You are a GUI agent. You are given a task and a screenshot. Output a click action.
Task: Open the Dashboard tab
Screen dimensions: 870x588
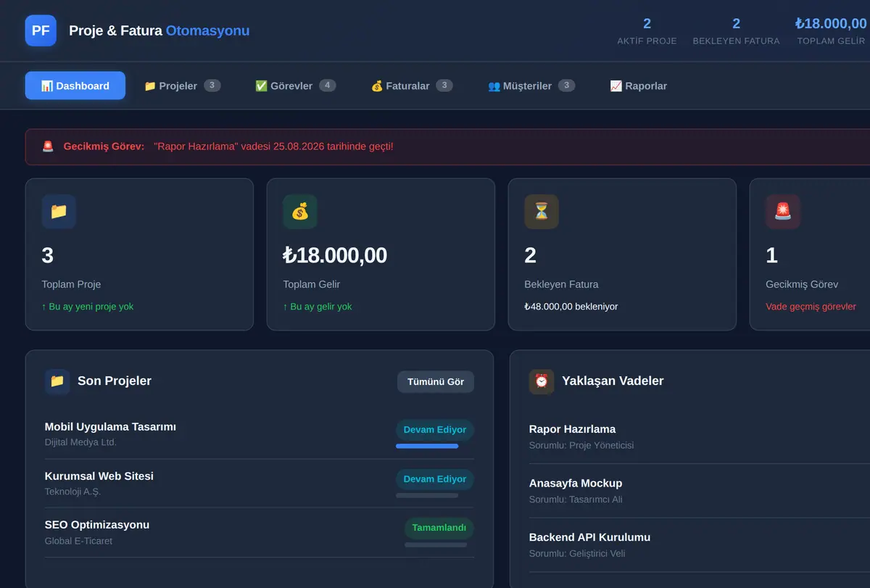75,86
